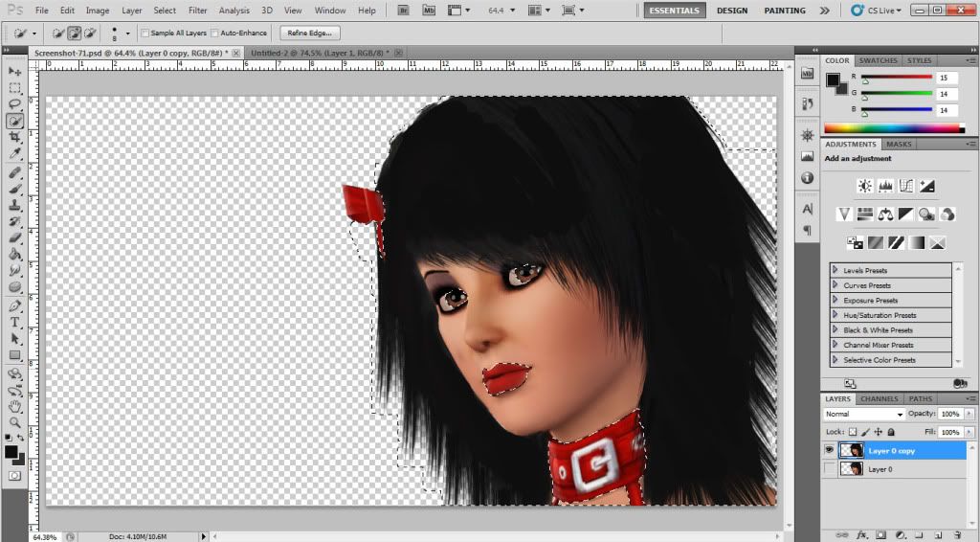Open the Fill slider arrow
980x542 pixels.
[x=969, y=432]
